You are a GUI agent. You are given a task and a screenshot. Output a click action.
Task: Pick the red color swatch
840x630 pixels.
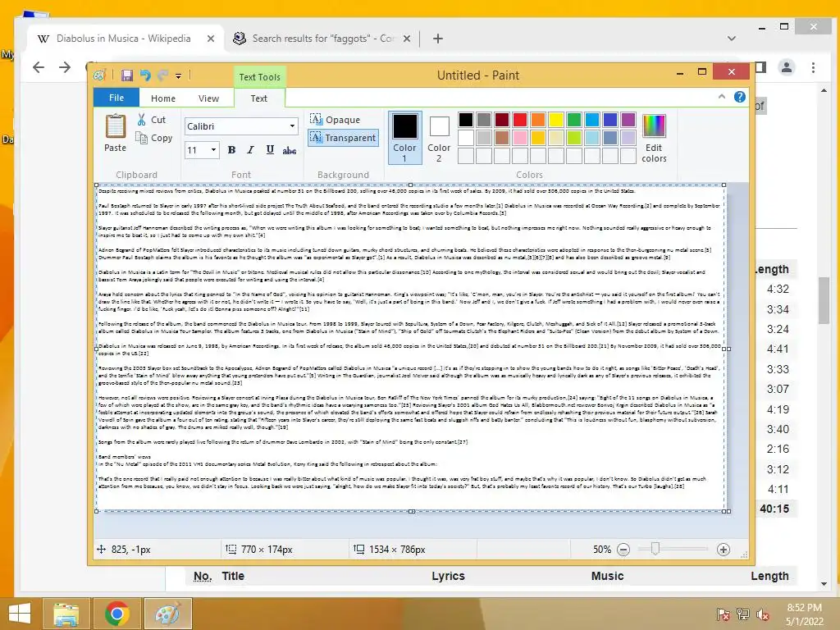tap(519, 120)
